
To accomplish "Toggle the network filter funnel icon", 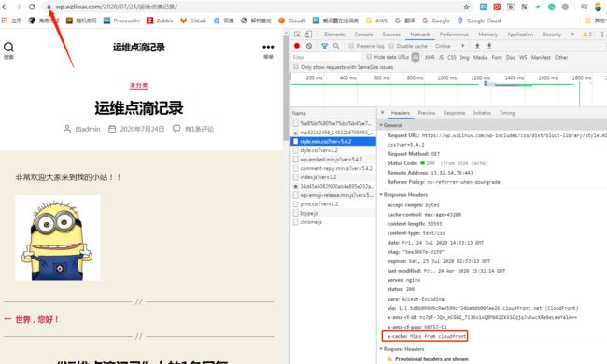I will (x=324, y=46).
